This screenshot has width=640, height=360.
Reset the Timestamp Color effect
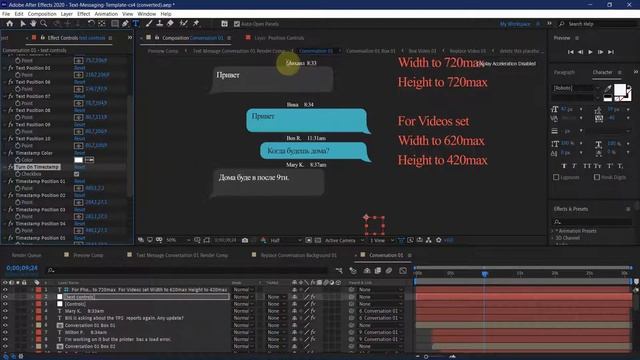(x=79, y=153)
